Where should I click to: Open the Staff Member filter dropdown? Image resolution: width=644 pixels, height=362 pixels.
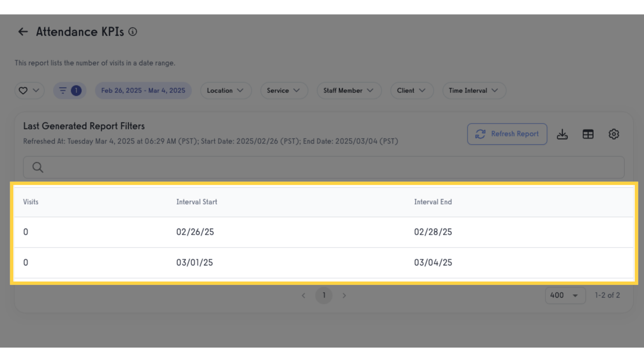click(x=348, y=90)
